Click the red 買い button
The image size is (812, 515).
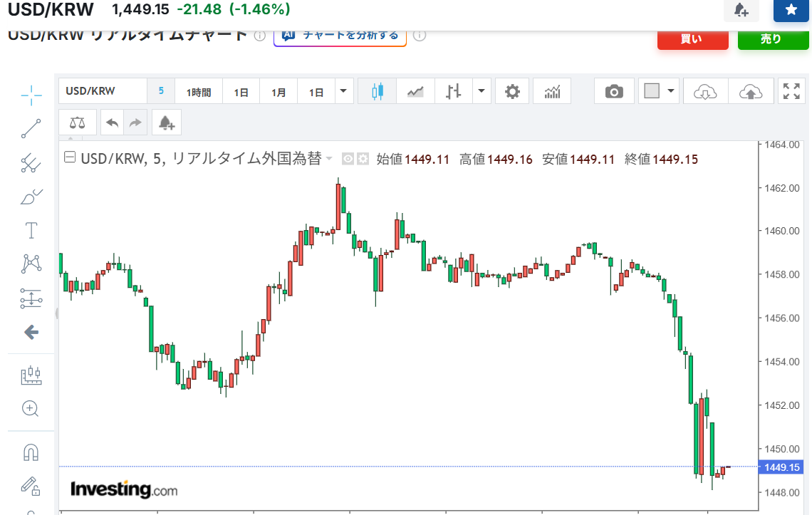(692, 39)
